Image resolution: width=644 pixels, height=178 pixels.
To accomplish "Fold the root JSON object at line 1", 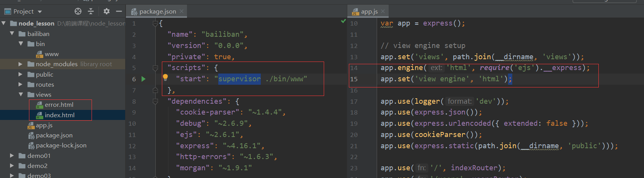I will 155,24.
